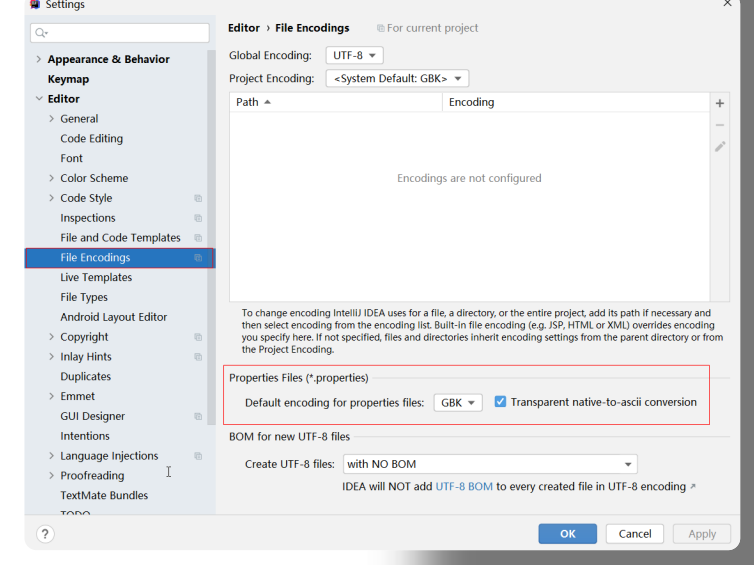This screenshot has height=565, width=754.
Task: Collapse the Editor section
Action: [39, 99]
